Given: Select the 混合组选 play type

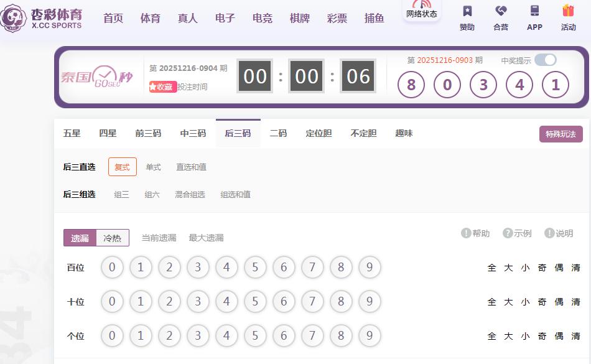Looking at the screenshot, I should pyautogui.click(x=190, y=194).
